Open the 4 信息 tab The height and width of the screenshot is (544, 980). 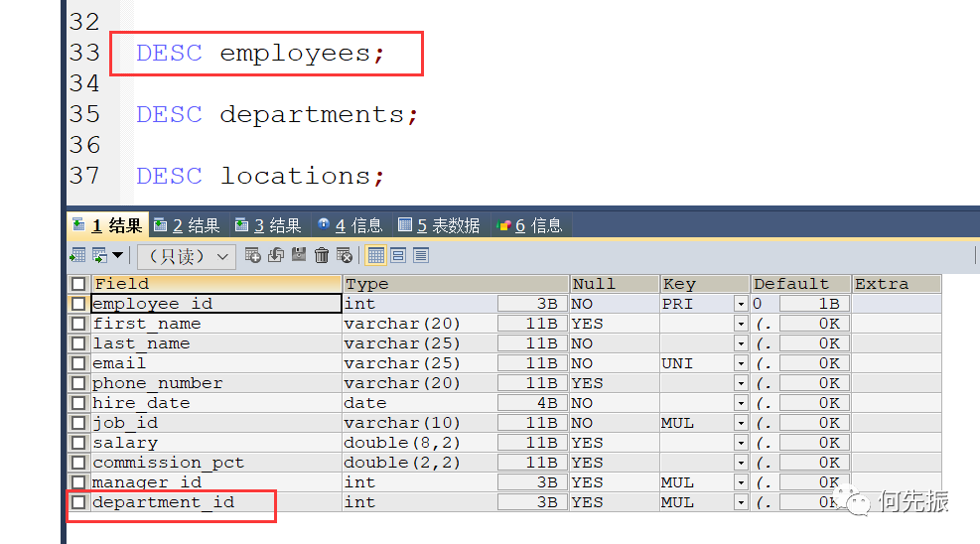(350, 225)
